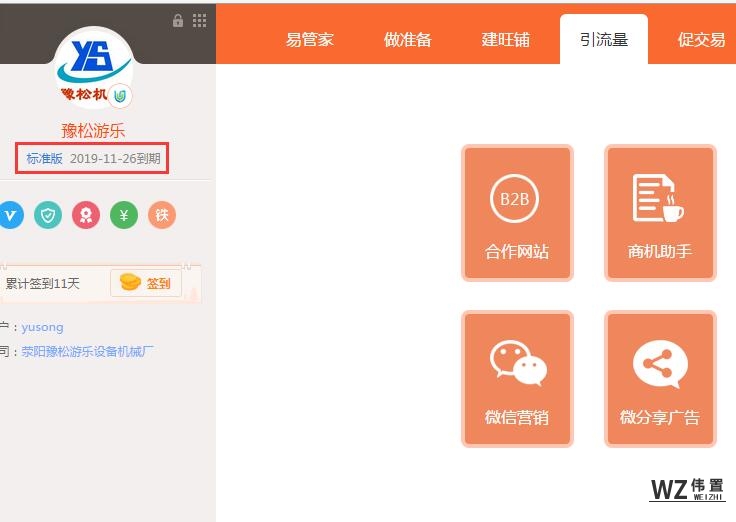Viewport: 736px width, 522px height.
Task: Click the 累计签到11天 text
Action: [43, 284]
